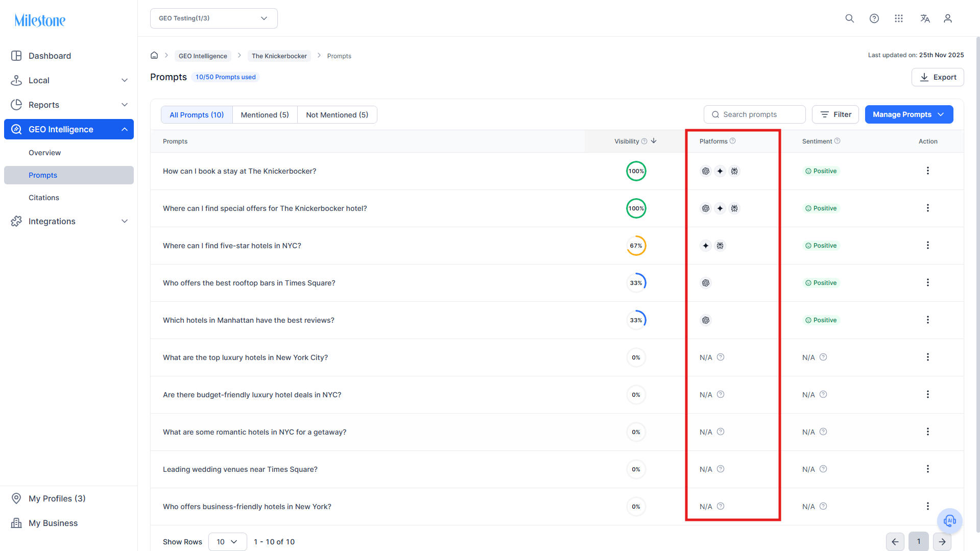
Task: Open the Manage Prompts dropdown
Action: [x=909, y=114]
